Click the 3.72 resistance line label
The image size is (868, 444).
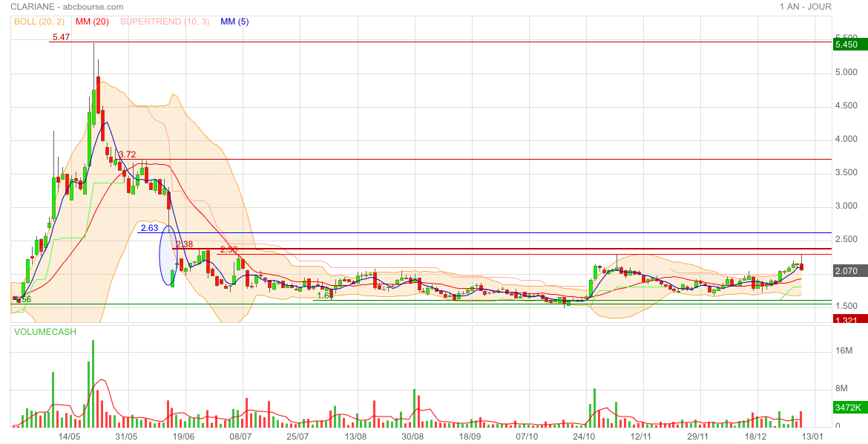pos(128,154)
